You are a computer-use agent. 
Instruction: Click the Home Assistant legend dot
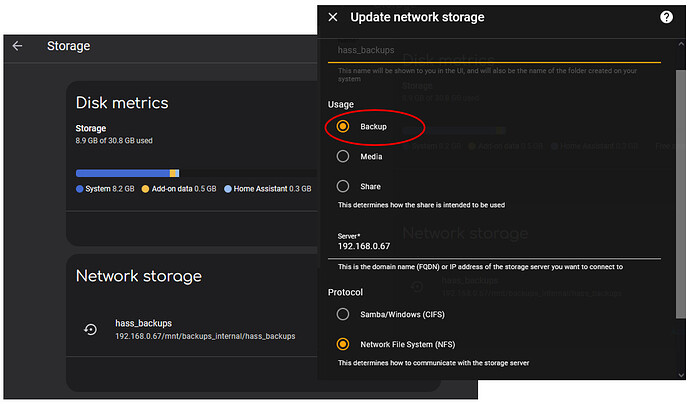(227, 188)
